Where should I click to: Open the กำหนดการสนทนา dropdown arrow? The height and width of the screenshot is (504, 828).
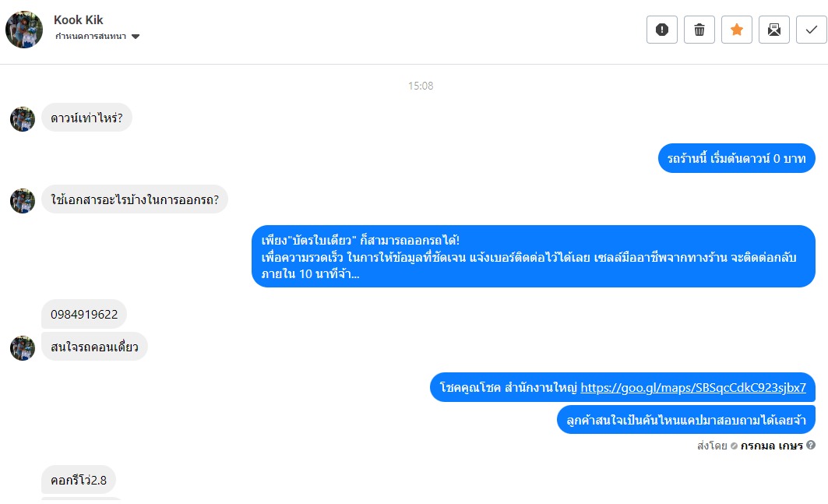point(136,37)
